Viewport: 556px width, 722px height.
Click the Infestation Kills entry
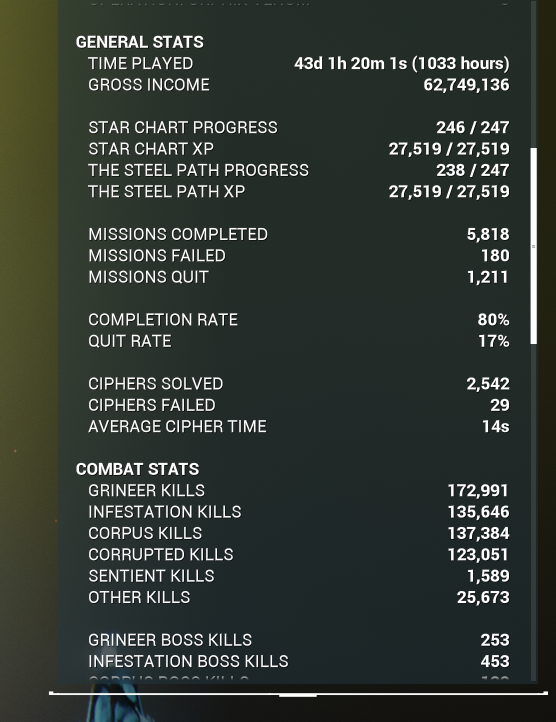[x=298, y=512]
